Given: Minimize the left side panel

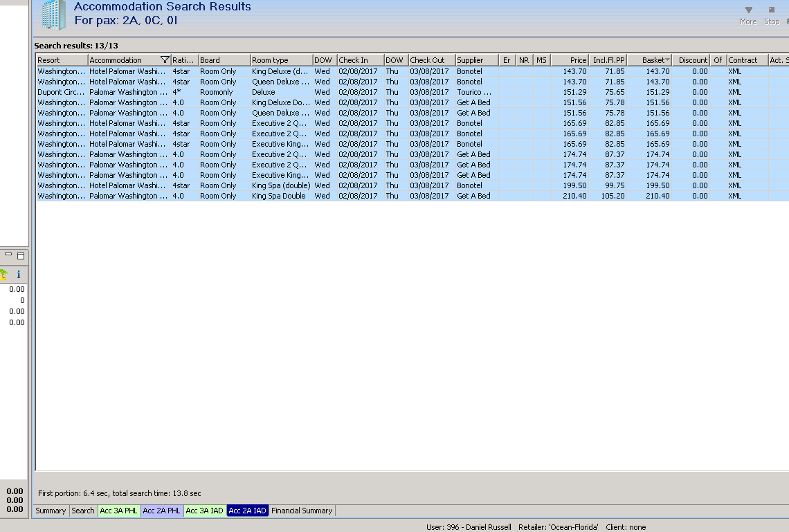Looking at the screenshot, I should tap(8, 255).
